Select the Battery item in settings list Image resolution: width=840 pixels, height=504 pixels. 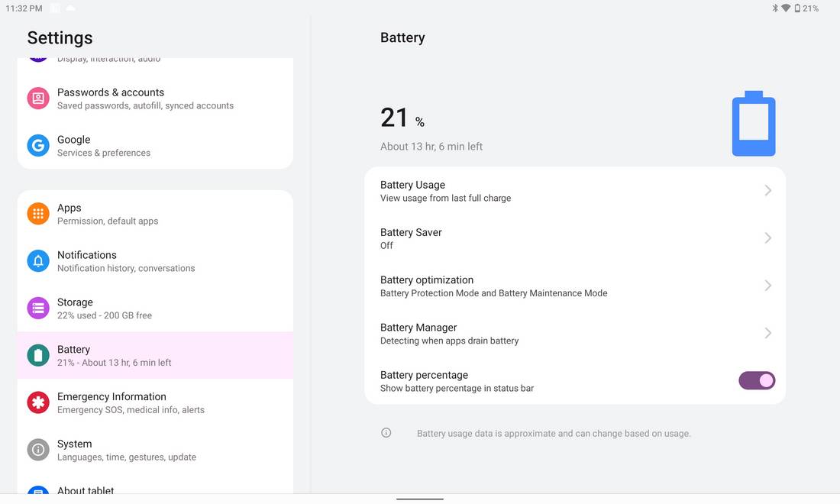coord(155,356)
